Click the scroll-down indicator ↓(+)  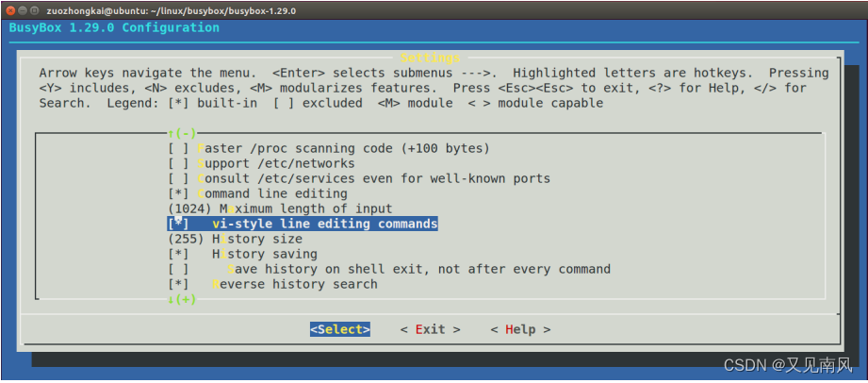(182, 299)
